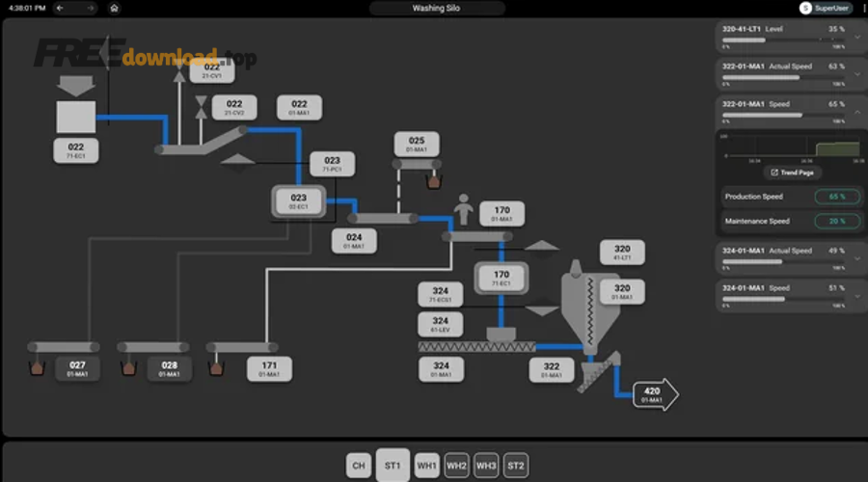Open the 022 21-CV1 device tag
Image resolution: width=868 pixels, height=482 pixels.
[x=212, y=70]
